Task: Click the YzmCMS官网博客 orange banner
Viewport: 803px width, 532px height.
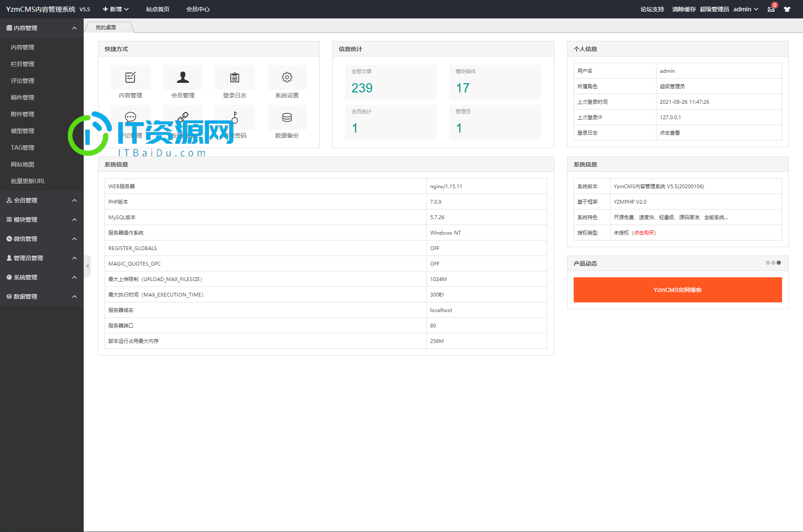Action: (677, 290)
